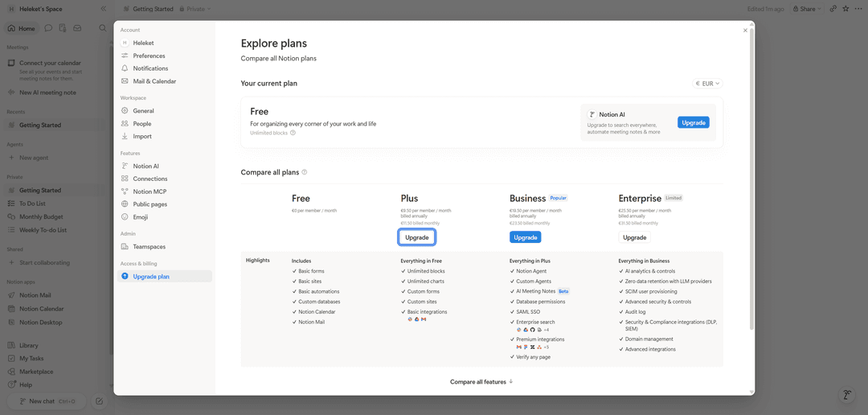Click the info icon next to Unlimited blocks
This screenshot has height=415, width=868.
pos(293,133)
